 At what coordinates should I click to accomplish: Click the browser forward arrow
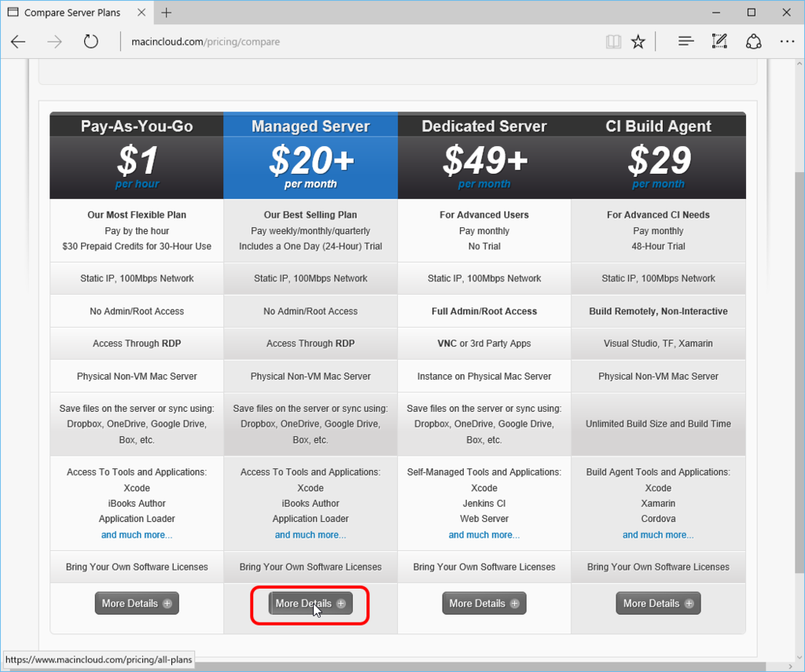coord(54,42)
